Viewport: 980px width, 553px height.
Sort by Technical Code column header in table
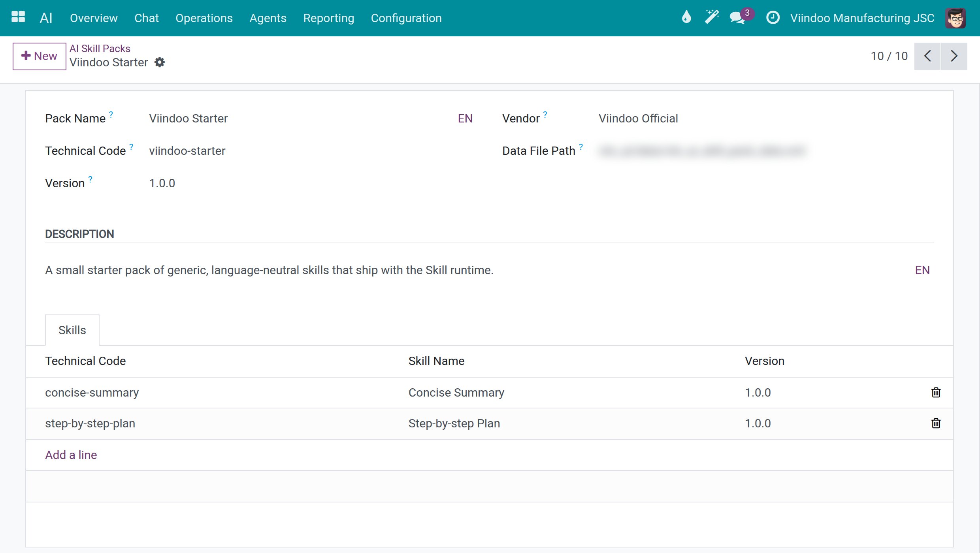(85, 361)
